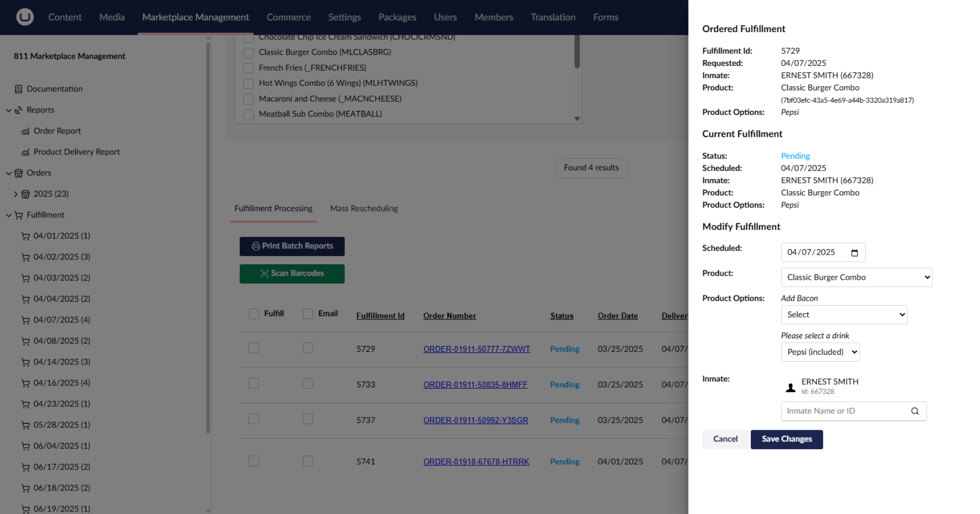The width and height of the screenshot is (980, 514).
Task: Click the Umbraco logo icon
Action: [x=24, y=16]
